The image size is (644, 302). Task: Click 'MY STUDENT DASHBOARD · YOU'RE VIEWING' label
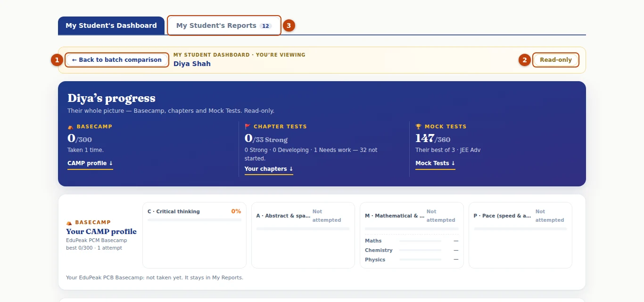(x=239, y=55)
